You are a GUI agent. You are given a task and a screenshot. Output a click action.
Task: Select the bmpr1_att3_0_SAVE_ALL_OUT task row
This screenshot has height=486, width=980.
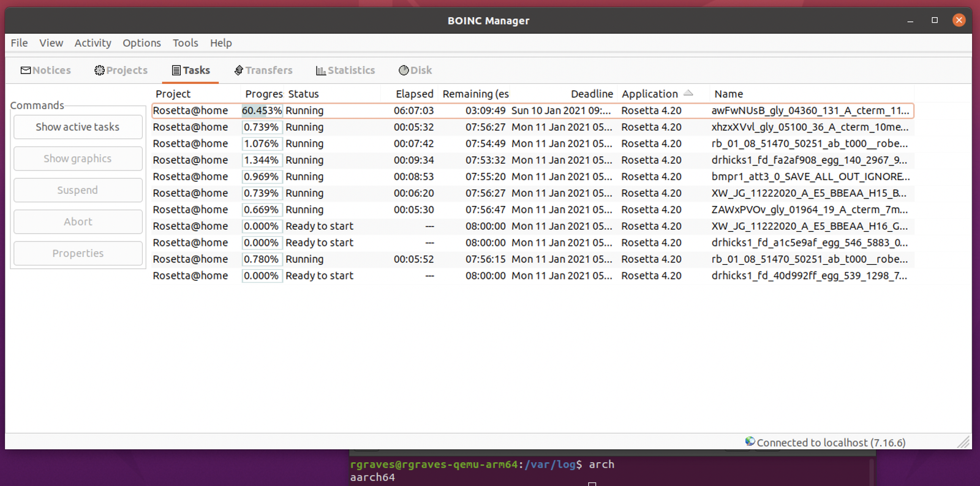[x=810, y=177]
